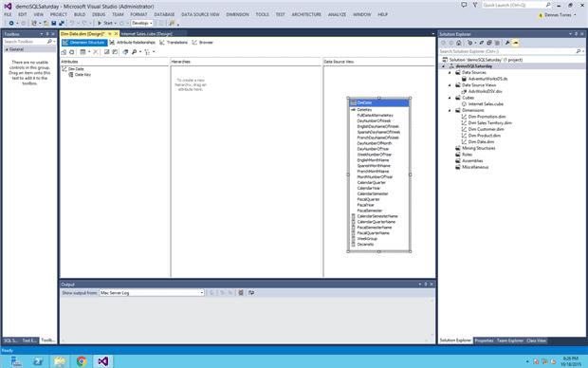This screenshot has height=368, width=588.
Task: Open the ARCHITECTURE menu
Action: (306, 14)
